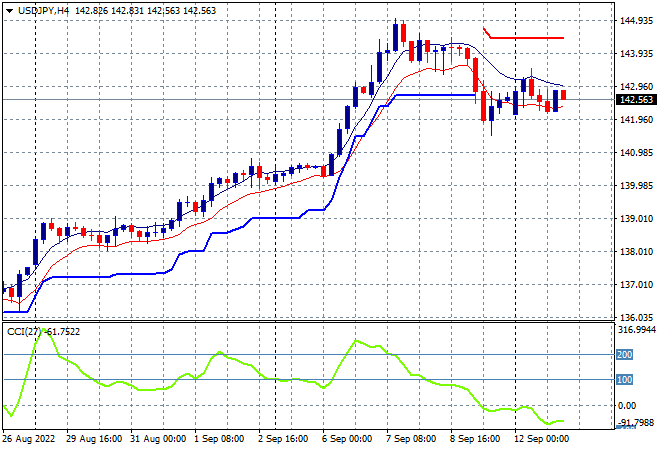660x450 pixels.
Task: Click time axis label 31 Aug 00:00
Action: [x=158, y=439]
